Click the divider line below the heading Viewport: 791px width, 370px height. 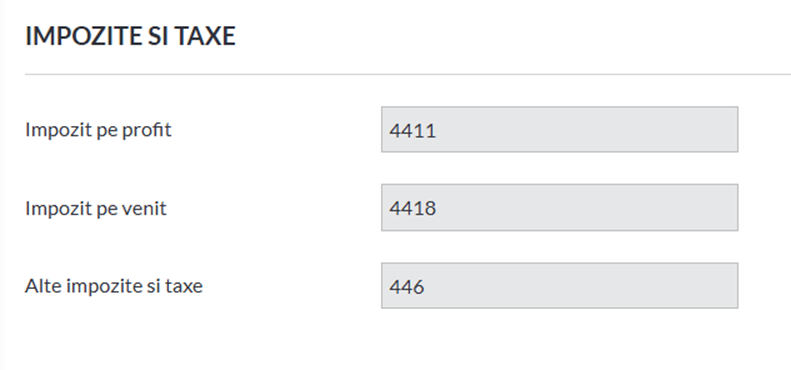click(408, 74)
